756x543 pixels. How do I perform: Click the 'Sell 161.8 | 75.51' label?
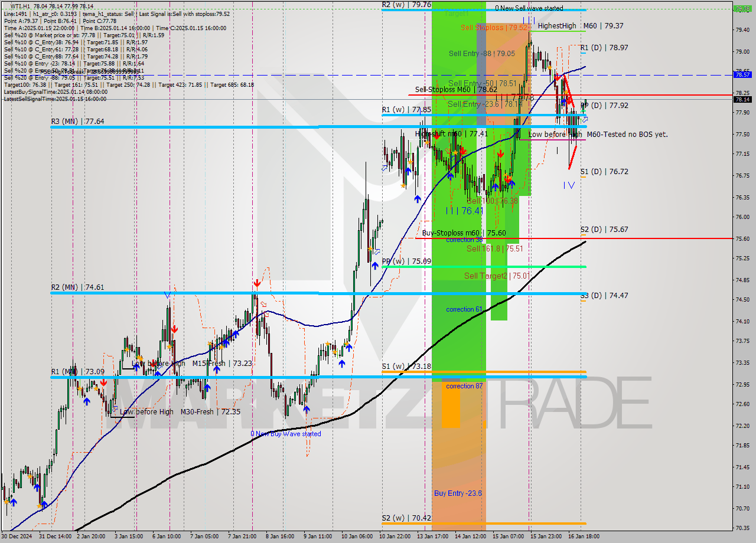(495, 248)
